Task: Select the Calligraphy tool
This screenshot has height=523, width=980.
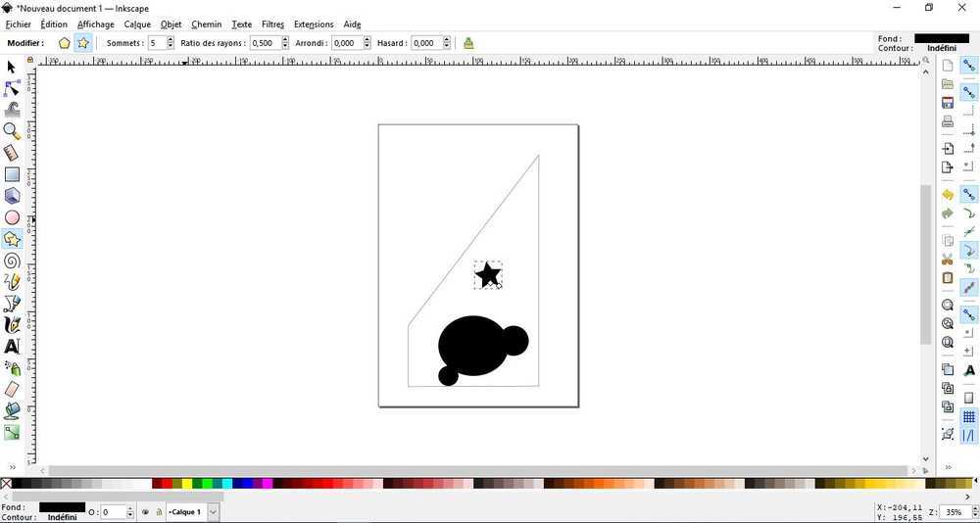Action: 11,325
